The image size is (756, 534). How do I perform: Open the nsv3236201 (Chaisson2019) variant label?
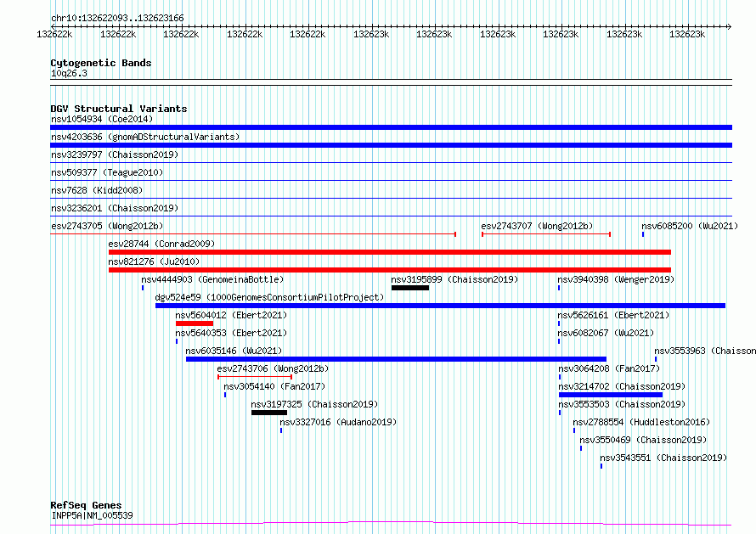tap(115, 208)
